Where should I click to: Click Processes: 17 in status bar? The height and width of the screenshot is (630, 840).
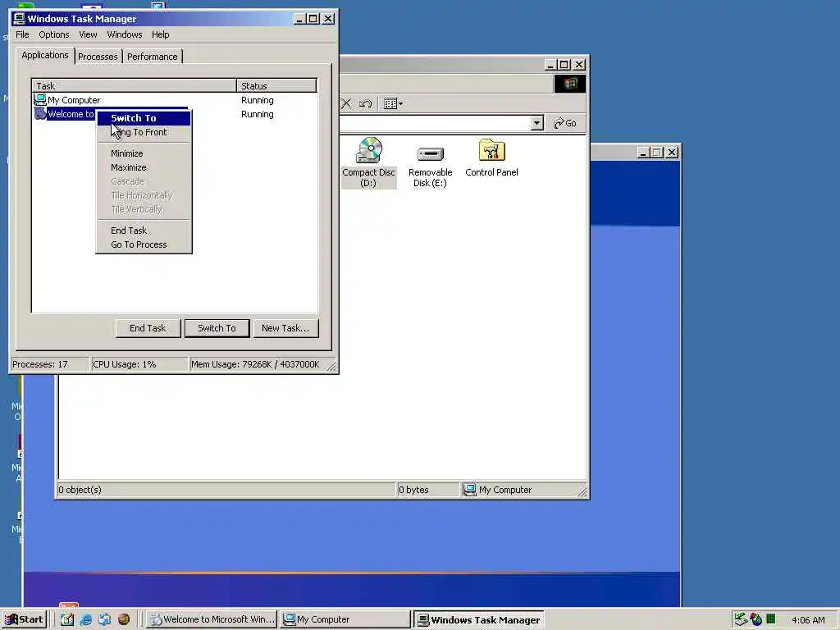tap(49, 364)
